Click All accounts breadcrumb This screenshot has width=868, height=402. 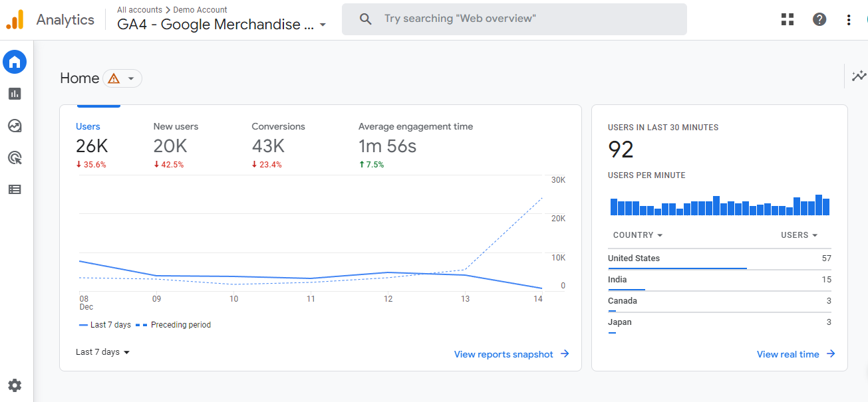pyautogui.click(x=140, y=10)
